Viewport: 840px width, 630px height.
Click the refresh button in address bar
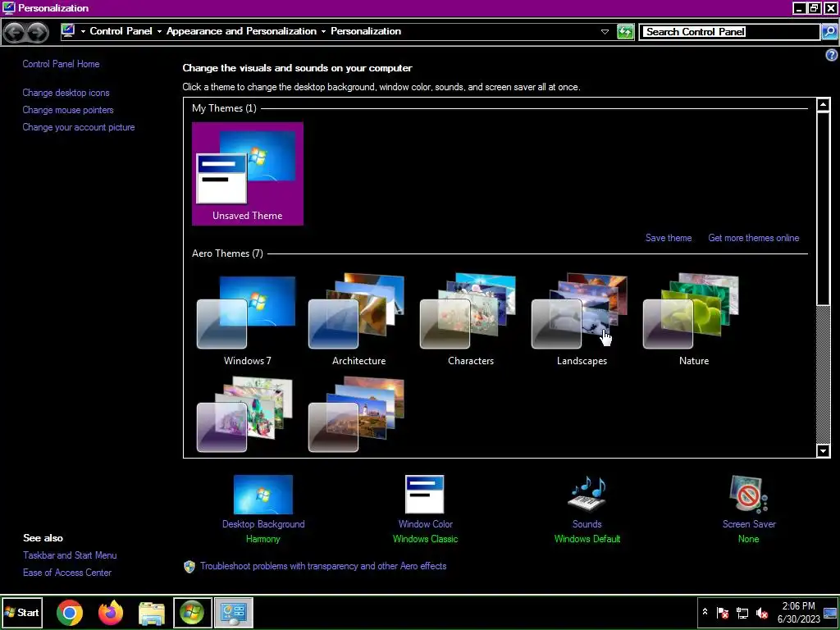point(625,32)
